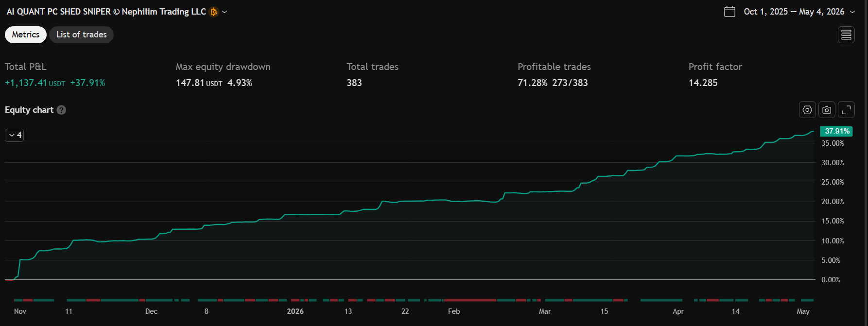Screen dimensions: 868x326
Task: Click the 273/383 trades ratio
Action: 570,83
